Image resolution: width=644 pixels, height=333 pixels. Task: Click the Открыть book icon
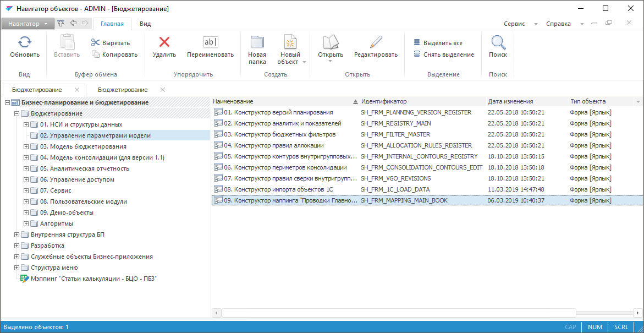(x=331, y=42)
